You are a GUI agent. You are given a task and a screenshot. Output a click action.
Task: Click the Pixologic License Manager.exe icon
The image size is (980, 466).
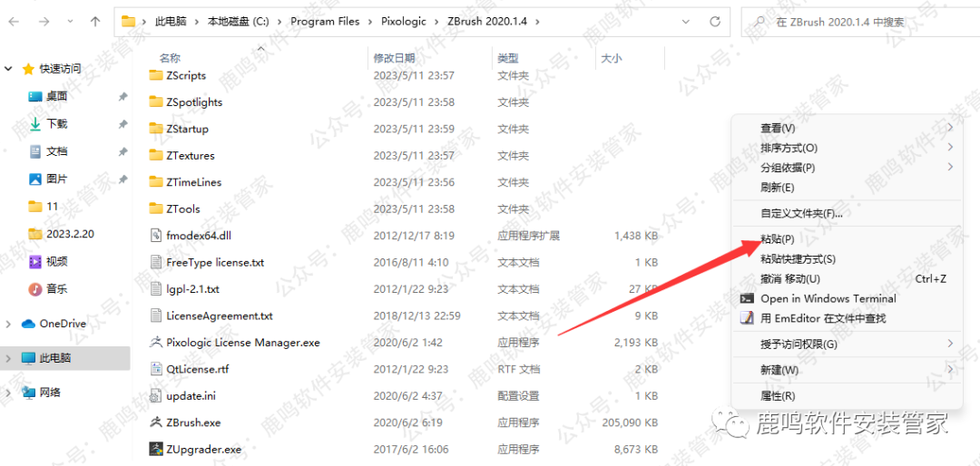[x=156, y=343]
